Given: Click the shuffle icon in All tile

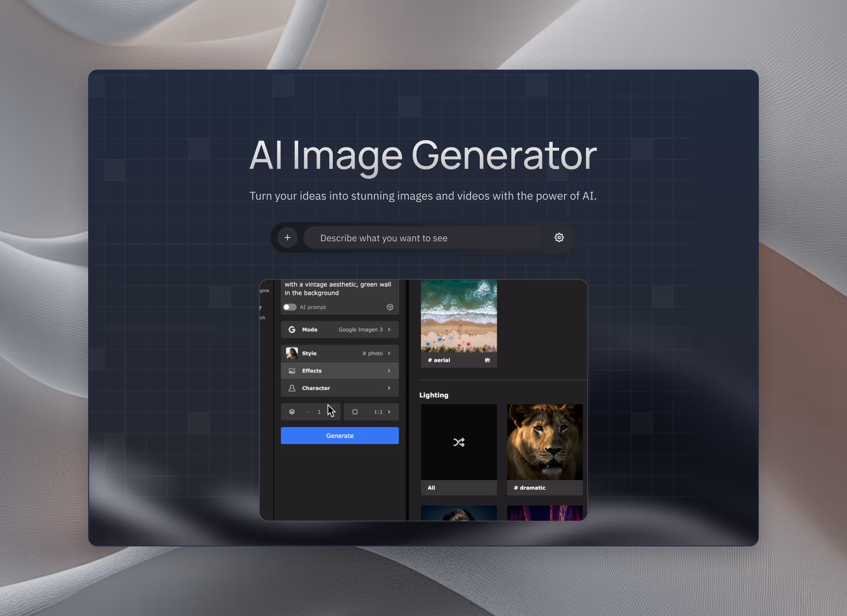Looking at the screenshot, I should coord(459,442).
